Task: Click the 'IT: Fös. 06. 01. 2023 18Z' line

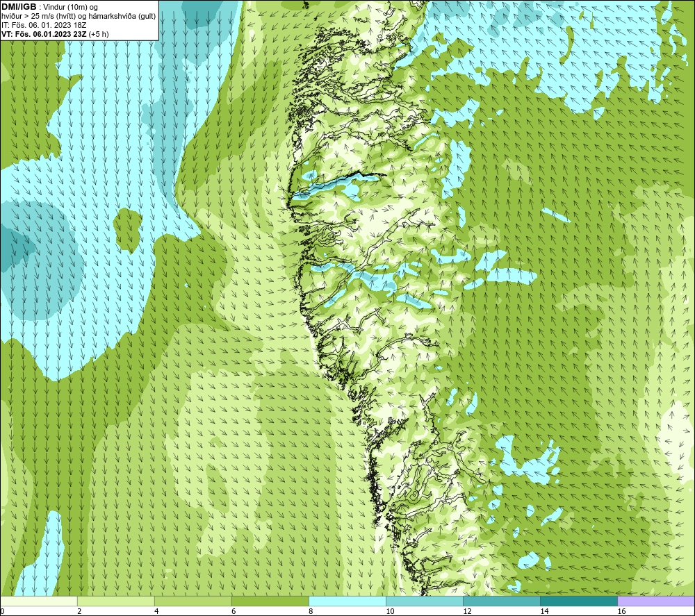Action: 43,25
